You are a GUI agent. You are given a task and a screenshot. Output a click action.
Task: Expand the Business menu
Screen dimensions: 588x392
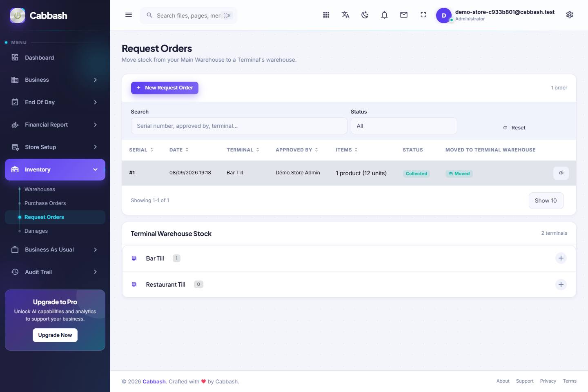pos(55,80)
